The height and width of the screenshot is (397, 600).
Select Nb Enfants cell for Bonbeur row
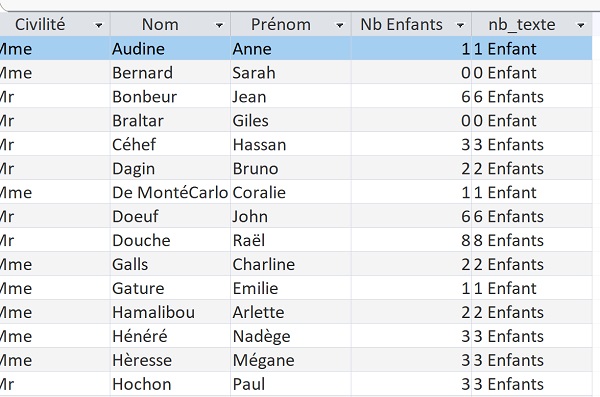click(411, 96)
